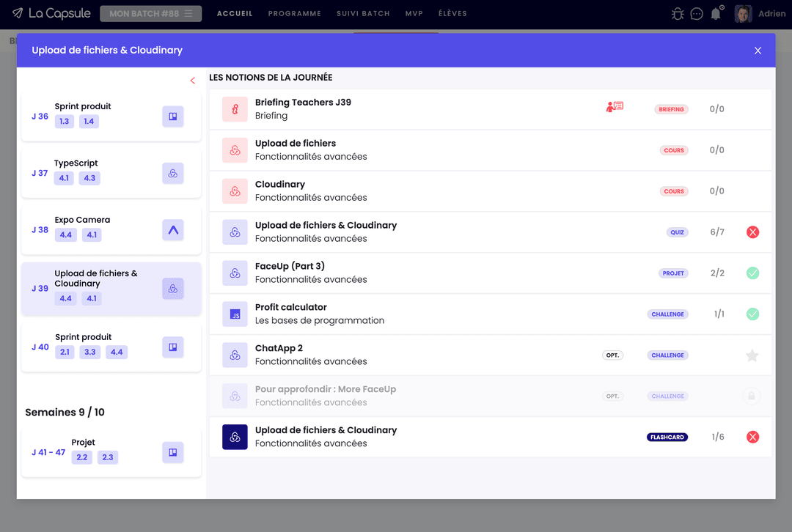Click the dark flashcard row icon
This screenshot has height=532, width=792.
coord(235,437)
